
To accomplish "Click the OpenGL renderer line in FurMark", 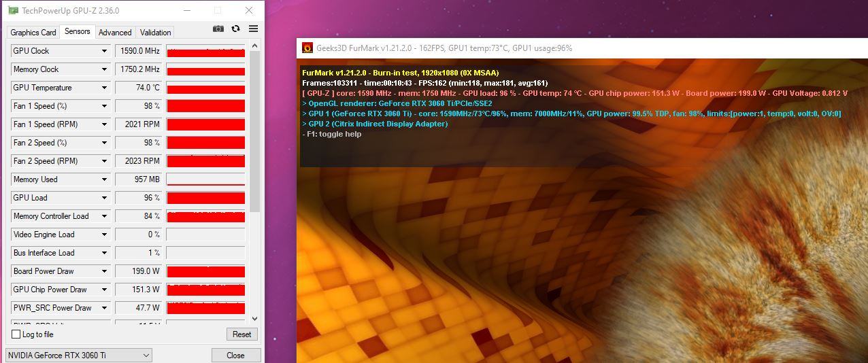I will (397, 103).
